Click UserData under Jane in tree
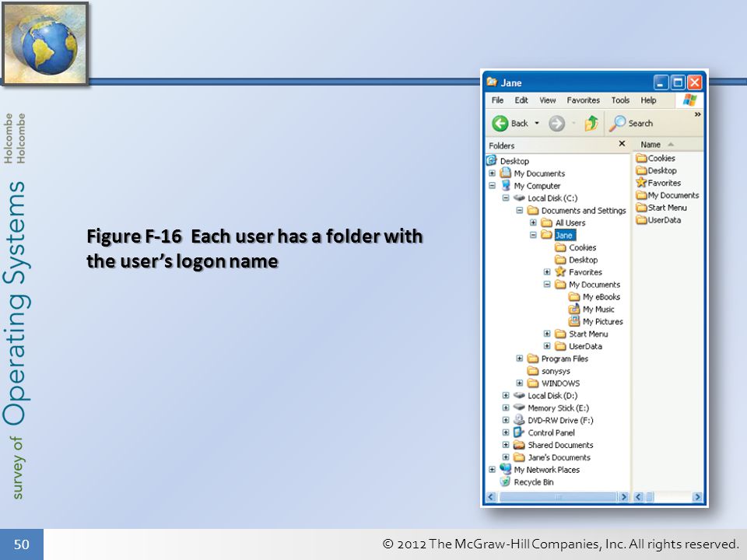747x560 pixels. click(x=585, y=346)
